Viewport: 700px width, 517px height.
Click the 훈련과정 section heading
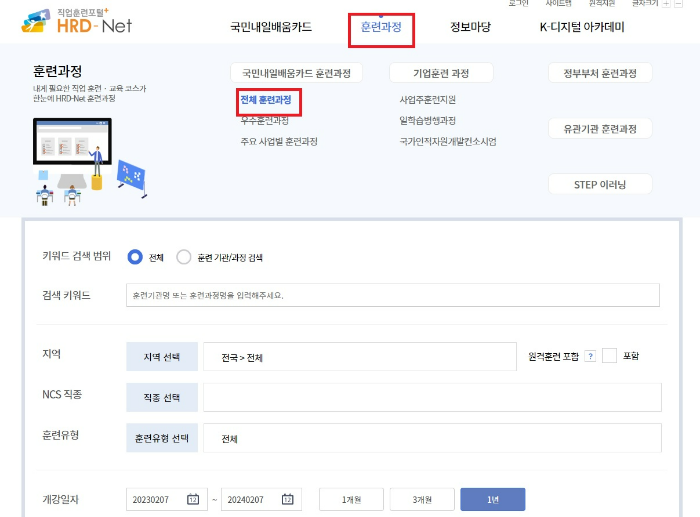pyautogui.click(x=57, y=71)
